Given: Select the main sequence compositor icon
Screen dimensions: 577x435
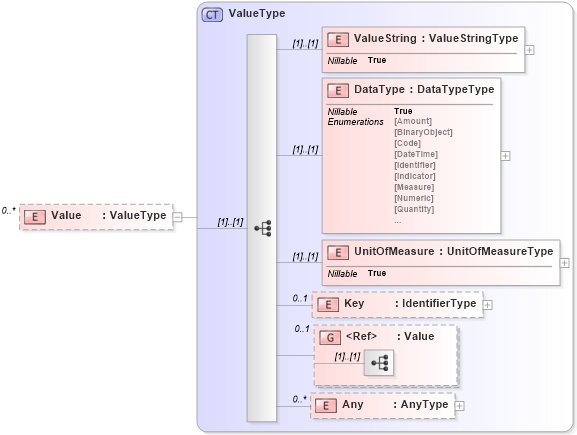Looking at the screenshot, I should click(x=263, y=229).
